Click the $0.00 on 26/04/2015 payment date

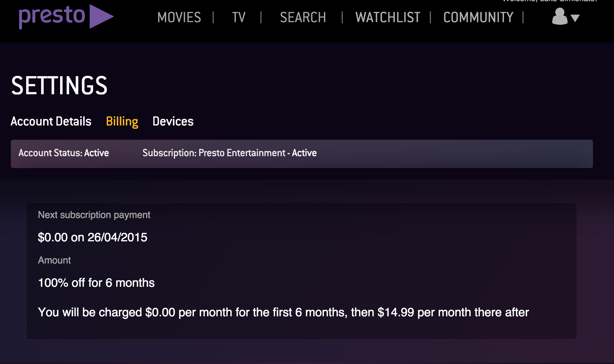[x=92, y=237]
